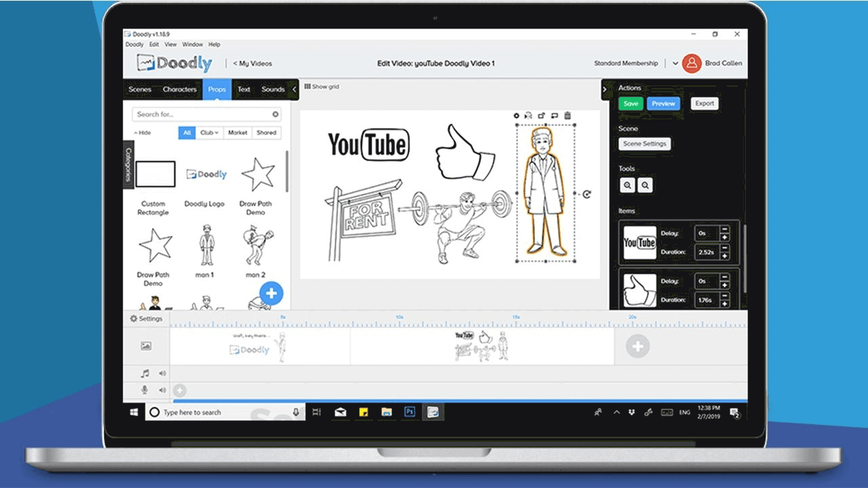Open the Scenes tab
The image size is (868, 488).
140,89
